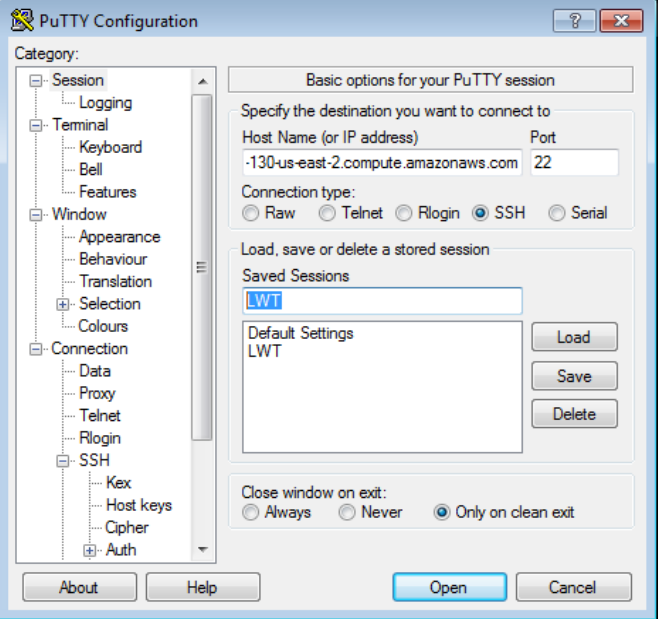Collapse the Terminal tree node
The height and width of the screenshot is (619, 658).
(36, 125)
